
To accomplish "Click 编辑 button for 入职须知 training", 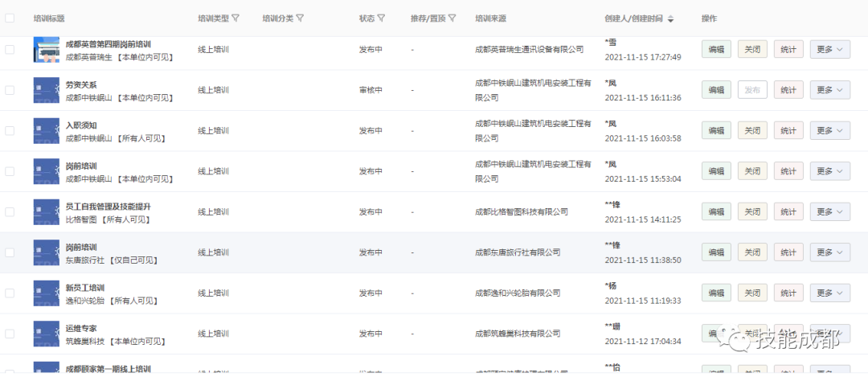I will pos(715,130).
